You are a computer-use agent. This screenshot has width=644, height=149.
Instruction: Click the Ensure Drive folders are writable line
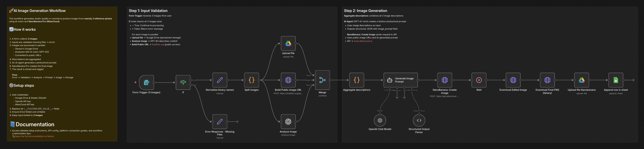[28, 112]
